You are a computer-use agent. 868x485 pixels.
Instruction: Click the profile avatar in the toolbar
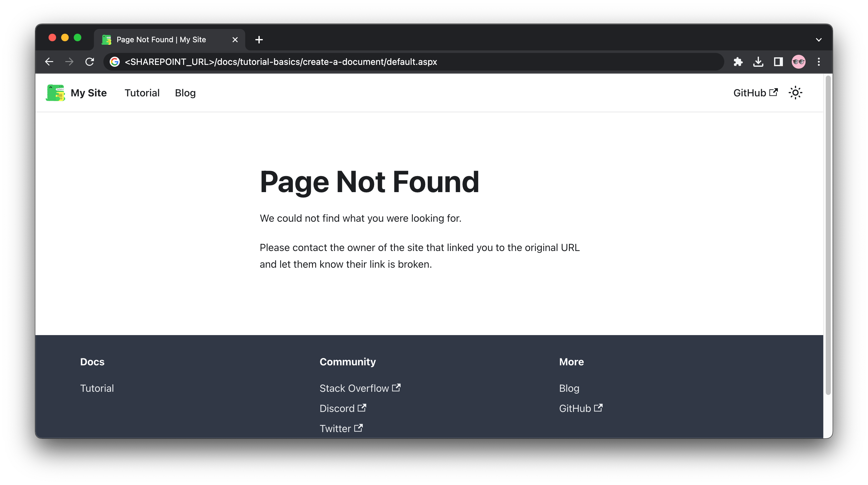coord(798,62)
